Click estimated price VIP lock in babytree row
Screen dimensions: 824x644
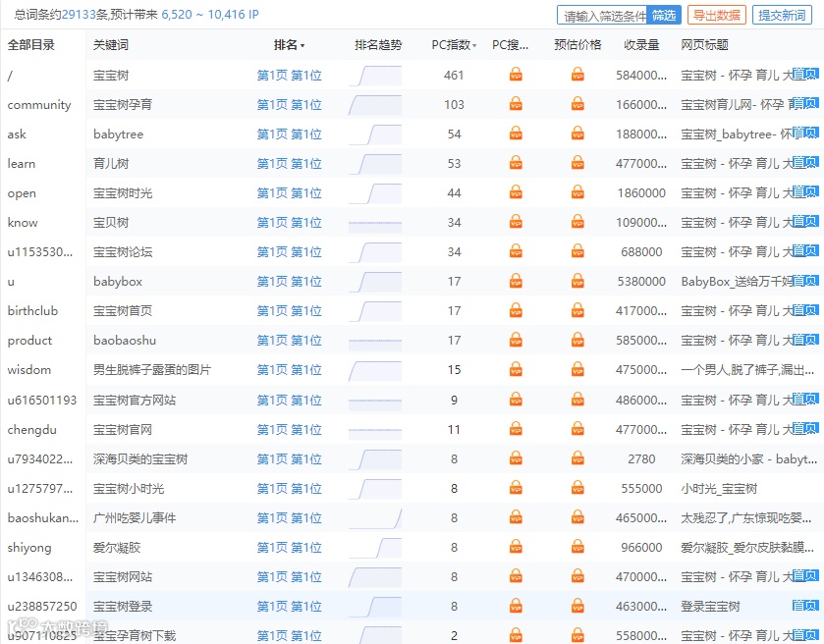tap(577, 133)
